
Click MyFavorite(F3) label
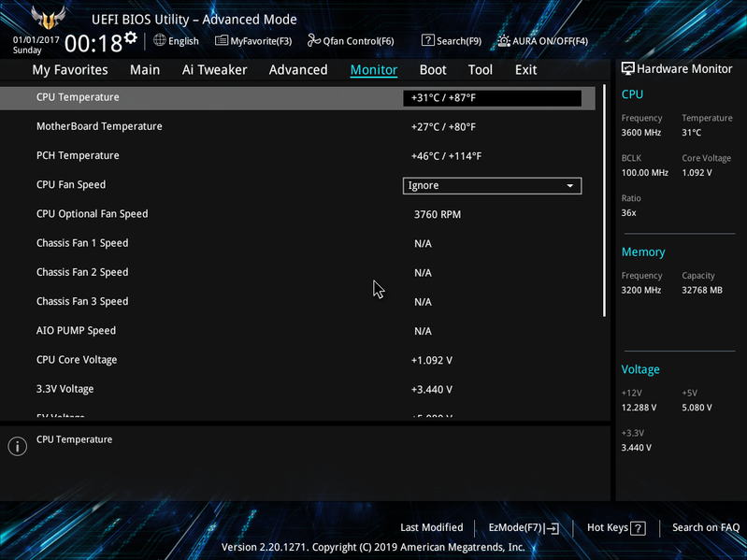[x=261, y=41]
